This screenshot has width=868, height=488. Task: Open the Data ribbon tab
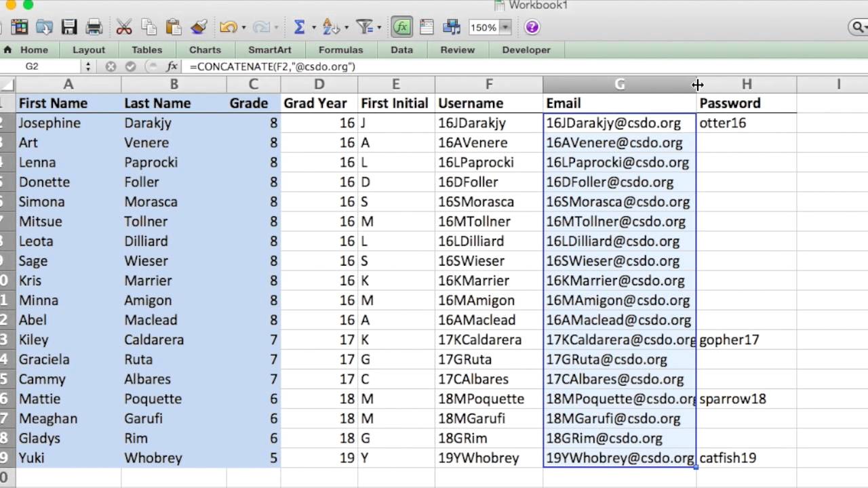point(402,49)
